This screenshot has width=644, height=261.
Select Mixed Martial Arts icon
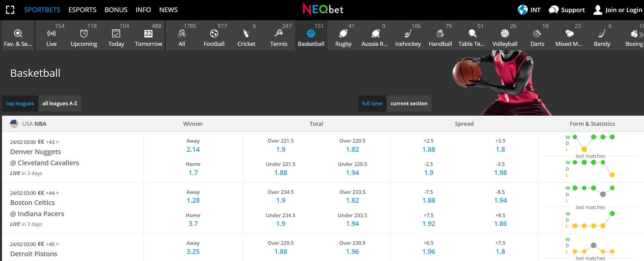click(x=570, y=33)
